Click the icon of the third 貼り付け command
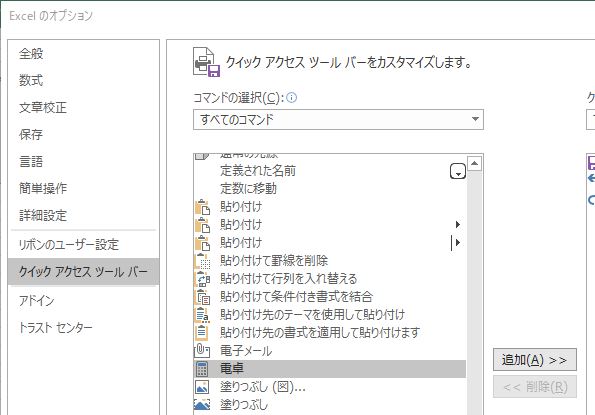The width and height of the screenshot is (595, 415). point(202,242)
